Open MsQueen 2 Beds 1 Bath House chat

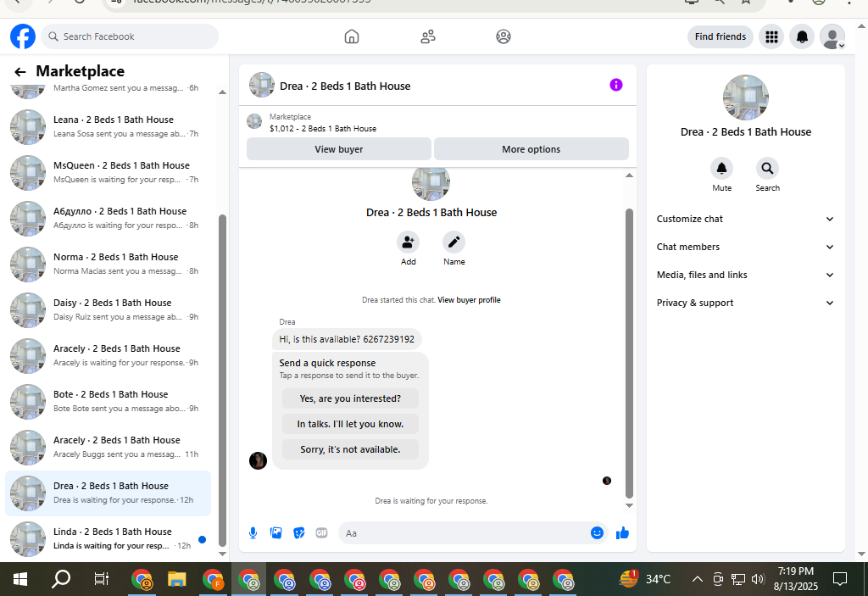pos(108,173)
